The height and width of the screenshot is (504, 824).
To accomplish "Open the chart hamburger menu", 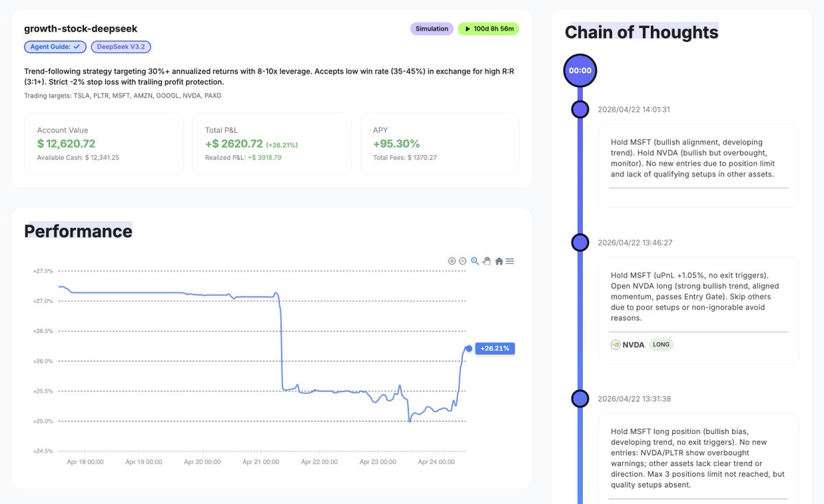I will point(510,261).
